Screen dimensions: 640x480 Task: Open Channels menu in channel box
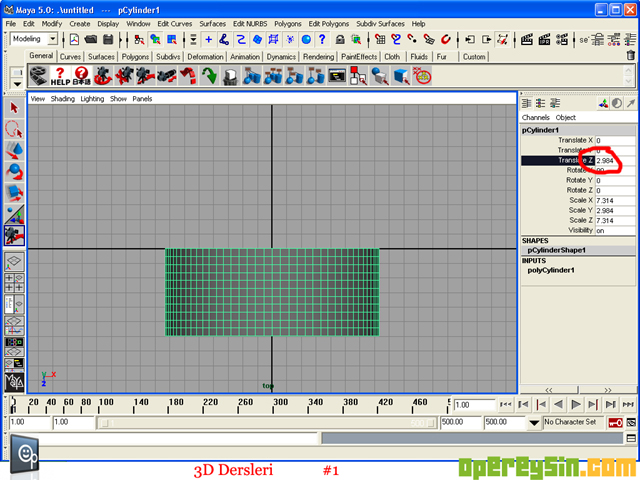[536, 118]
